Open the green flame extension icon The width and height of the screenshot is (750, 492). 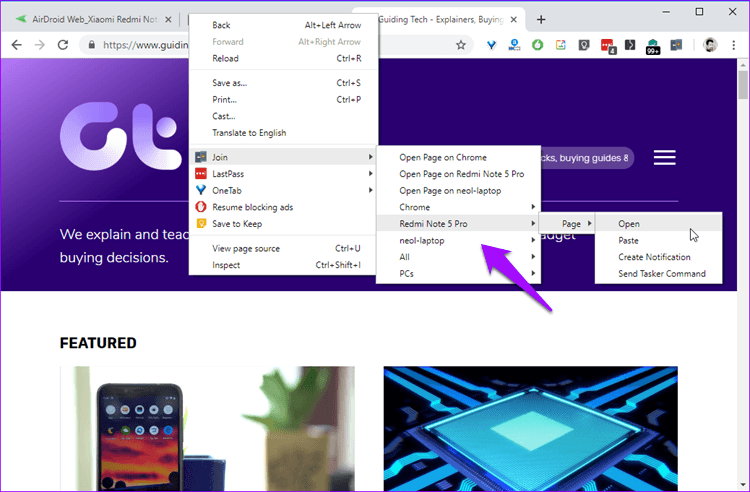tap(538, 45)
